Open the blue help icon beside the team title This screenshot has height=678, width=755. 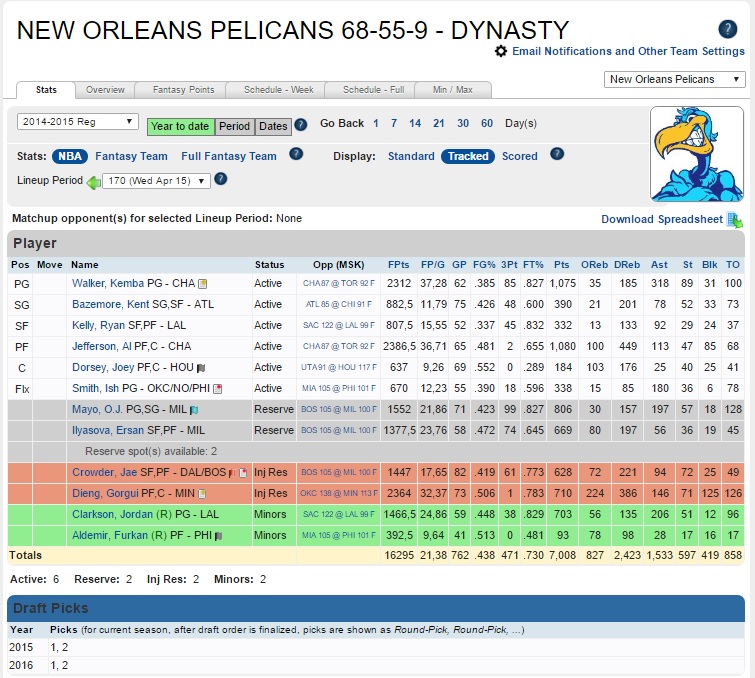727,29
